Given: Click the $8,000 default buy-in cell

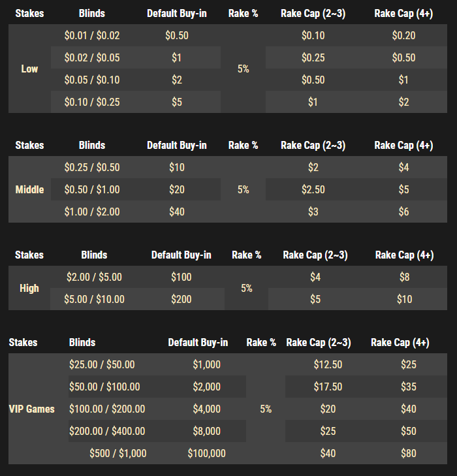Looking at the screenshot, I should [207, 431].
